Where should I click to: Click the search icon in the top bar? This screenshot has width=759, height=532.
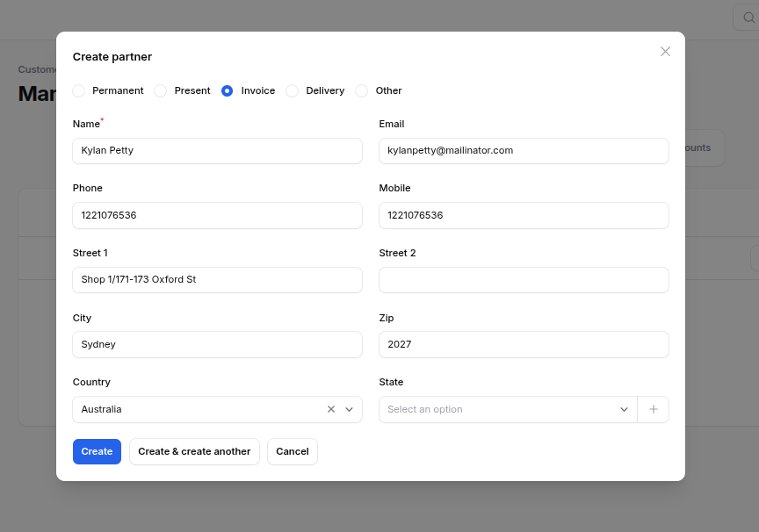[748, 17]
